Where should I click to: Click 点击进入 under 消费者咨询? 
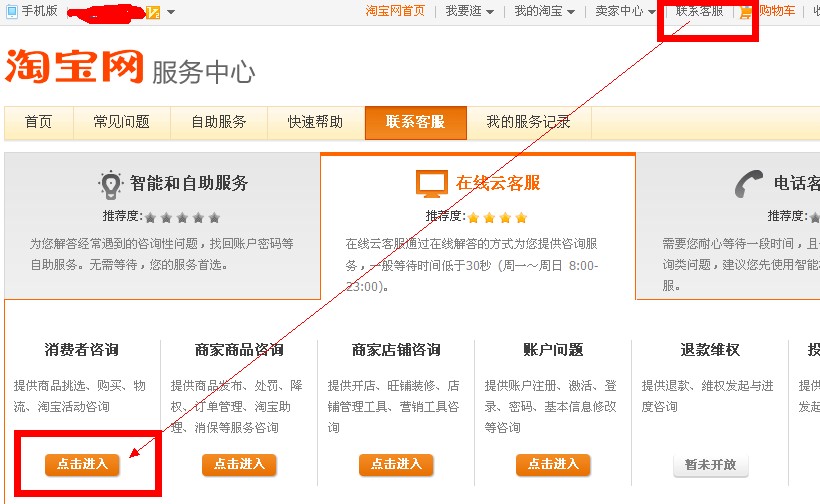click(x=82, y=464)
